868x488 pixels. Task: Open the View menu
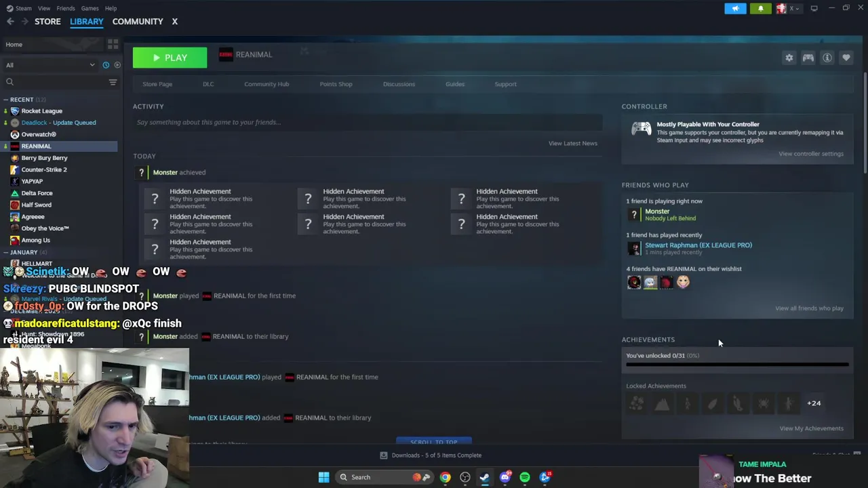click(x=44, y=8)
